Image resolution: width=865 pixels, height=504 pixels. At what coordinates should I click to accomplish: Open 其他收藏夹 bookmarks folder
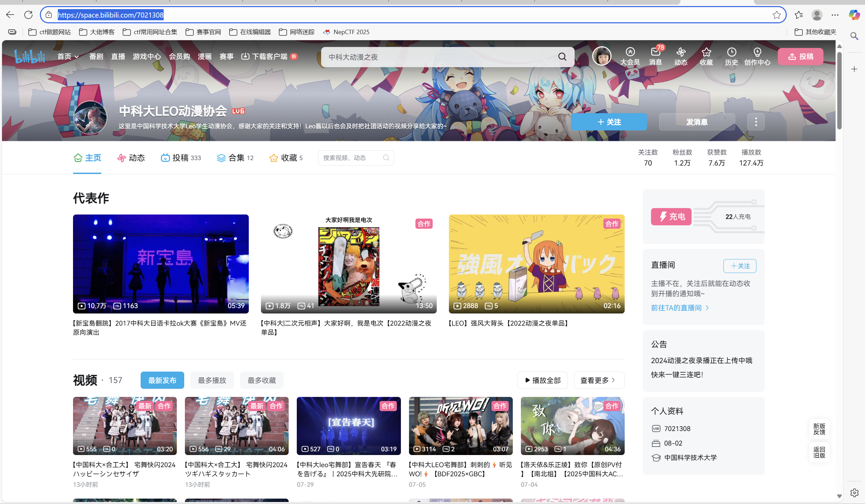[x=815, y=32]
